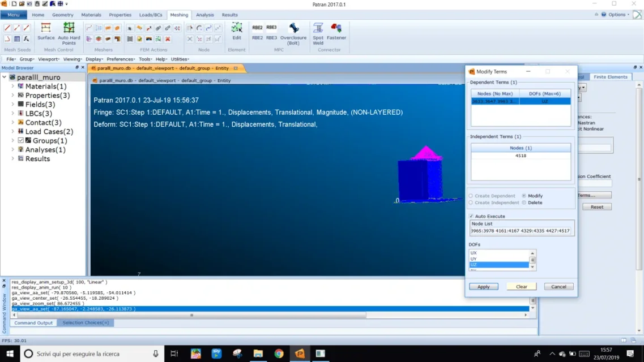This screenshot has height=362, width=644.
Task: Open the Utilities menu
Action: (180, 59)
